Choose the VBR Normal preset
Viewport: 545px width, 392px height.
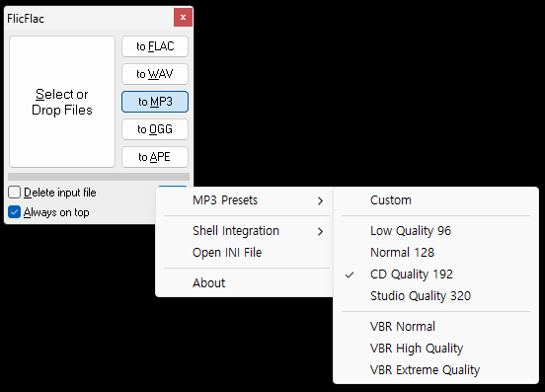point(435,327)
